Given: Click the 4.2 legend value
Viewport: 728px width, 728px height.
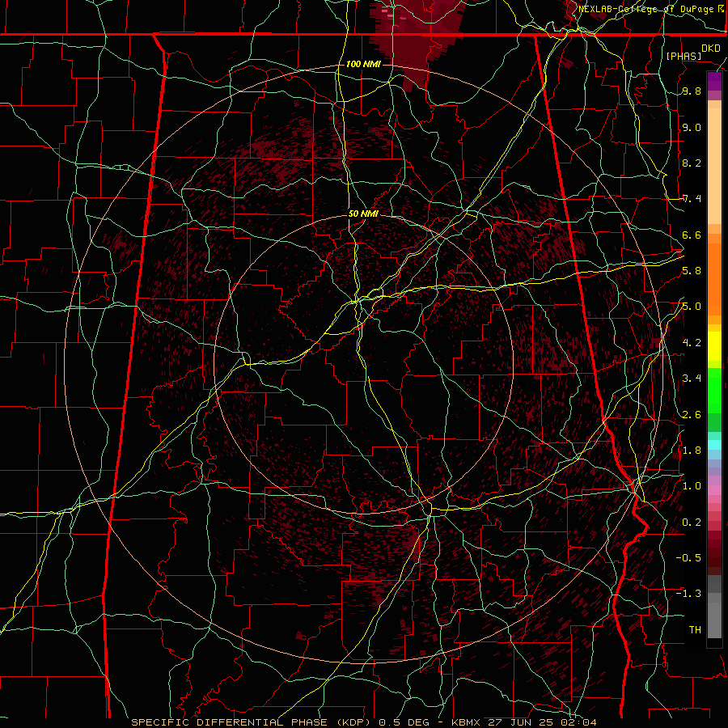Looking at the screenshot, I should [692, 342].
